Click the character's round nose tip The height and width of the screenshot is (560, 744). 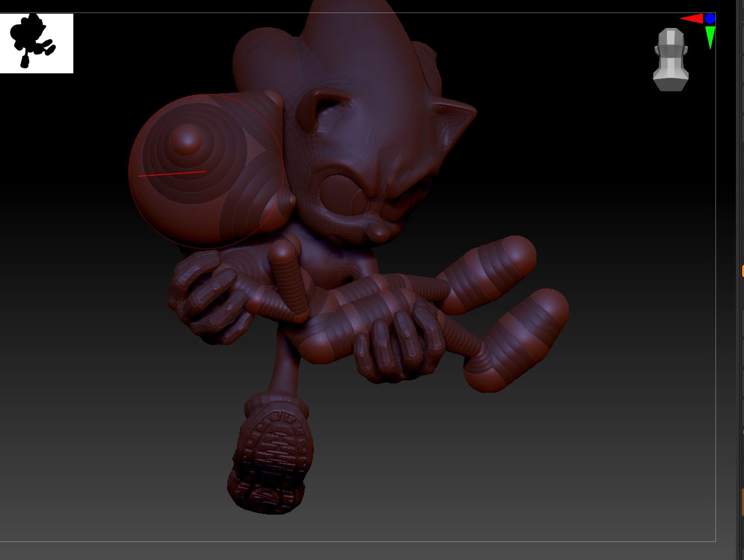pos(378,231)
